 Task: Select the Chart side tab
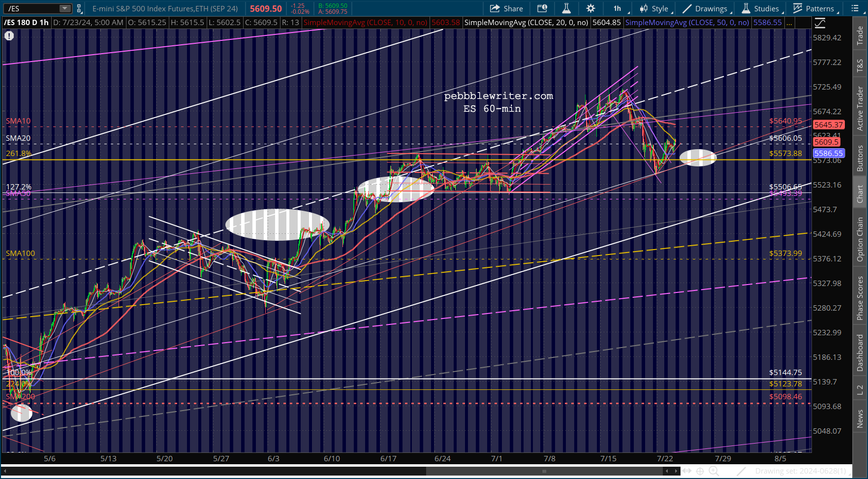coord(860,193)
